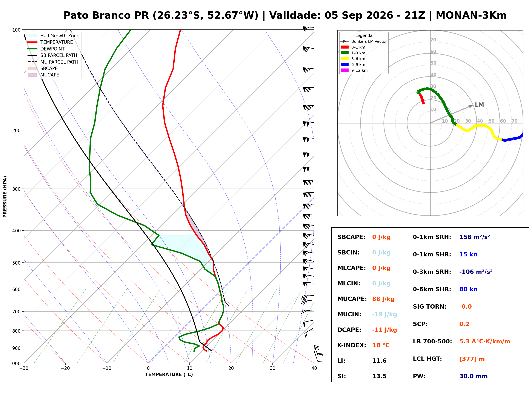Click the 500 hPa pressure axis label
Viewport: 532px width, 393px height.
16,263
